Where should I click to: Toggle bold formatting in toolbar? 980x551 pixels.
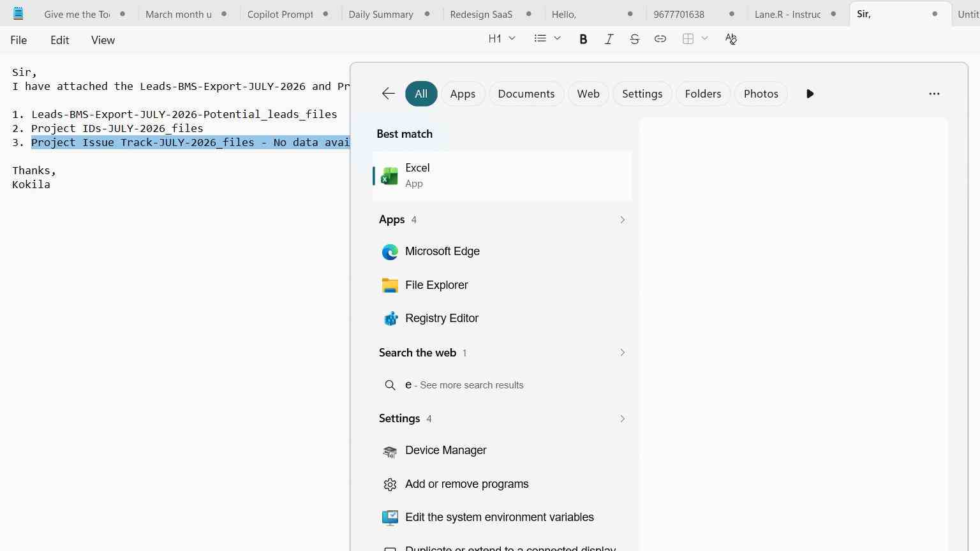tap(583, 39)
